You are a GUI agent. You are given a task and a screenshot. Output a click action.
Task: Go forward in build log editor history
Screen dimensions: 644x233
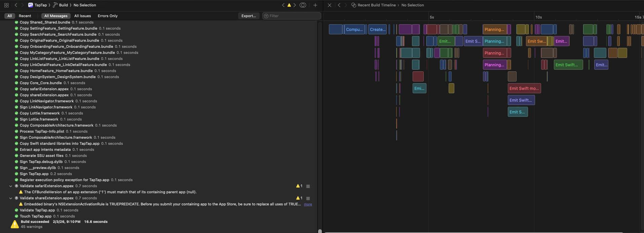(23, 5)
